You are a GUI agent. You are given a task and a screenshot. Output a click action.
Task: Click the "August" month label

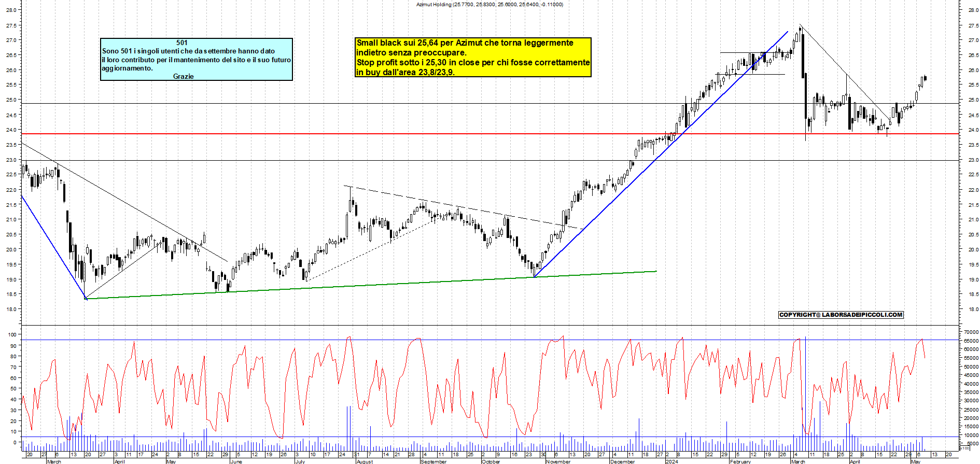365,461
